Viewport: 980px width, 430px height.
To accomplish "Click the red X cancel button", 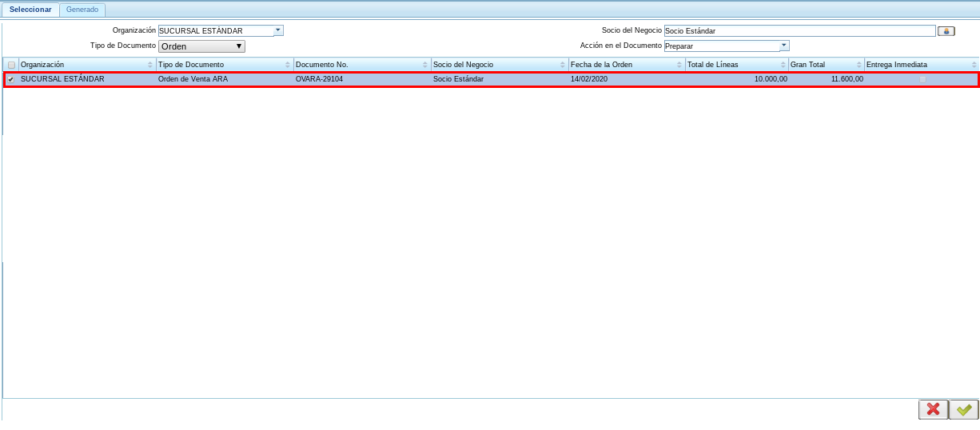I will [933, 409].
